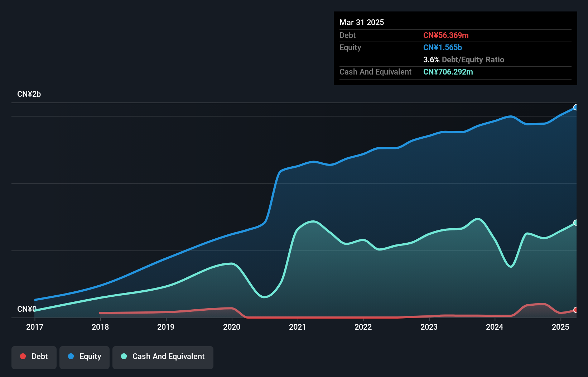Select the 2021 x-axis label

coord(298,327)
